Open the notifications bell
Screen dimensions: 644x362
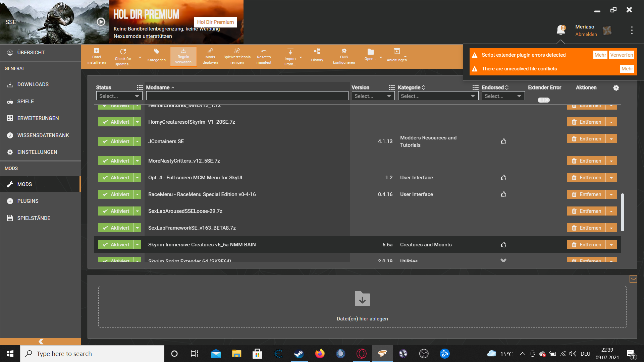(560, 30)
